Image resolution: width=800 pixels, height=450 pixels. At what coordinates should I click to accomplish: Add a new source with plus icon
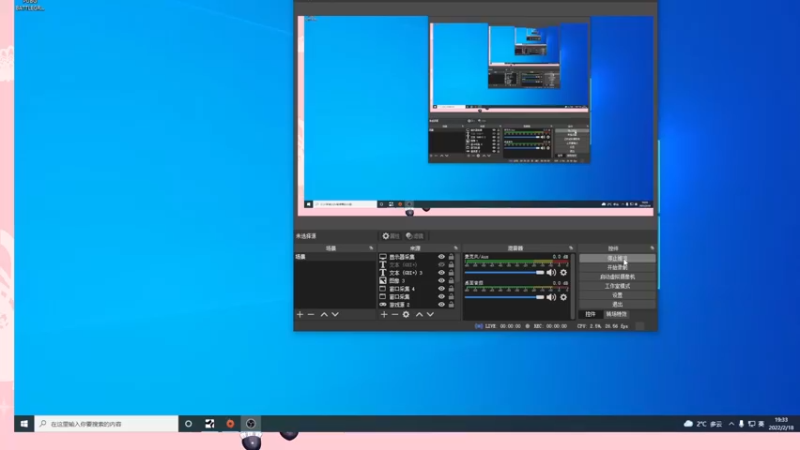(x=384, y=315)
